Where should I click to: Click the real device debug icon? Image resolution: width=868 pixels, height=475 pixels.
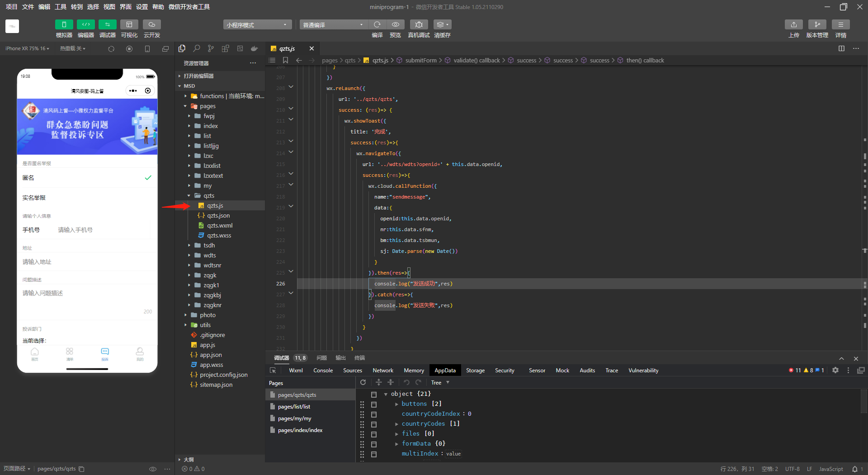419,24
